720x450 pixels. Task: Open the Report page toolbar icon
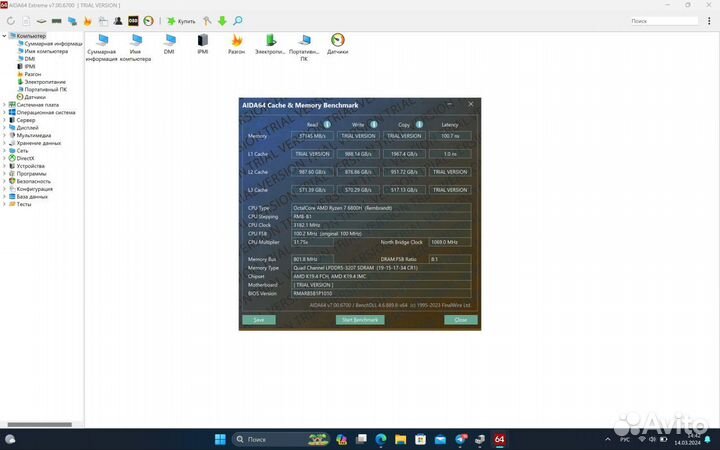pos(26,21)
